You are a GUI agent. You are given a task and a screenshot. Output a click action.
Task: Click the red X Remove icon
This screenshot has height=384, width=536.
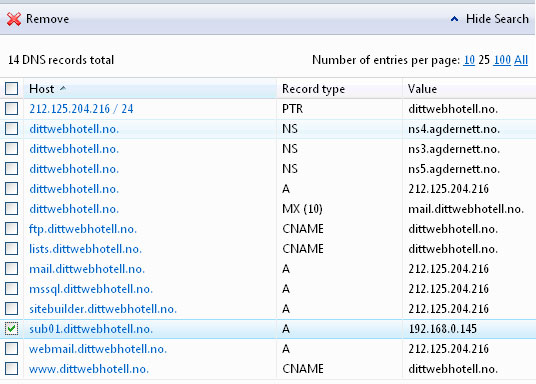(14, 19)
